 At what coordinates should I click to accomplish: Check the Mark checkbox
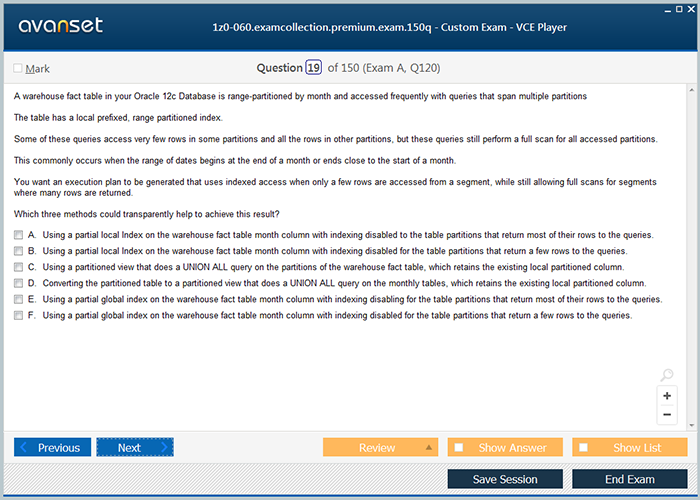[x=18, y=68]
